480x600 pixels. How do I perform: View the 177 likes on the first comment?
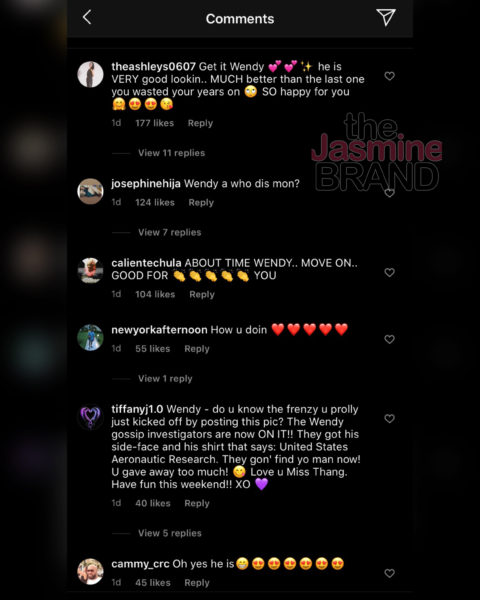pyautogui.click(x=155, y=123)
